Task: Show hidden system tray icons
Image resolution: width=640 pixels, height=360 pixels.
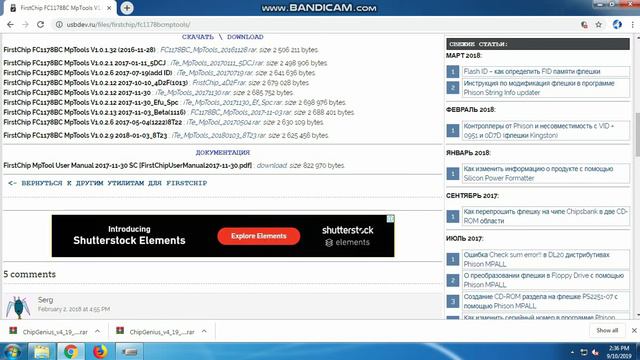Action: click(572, 352)
